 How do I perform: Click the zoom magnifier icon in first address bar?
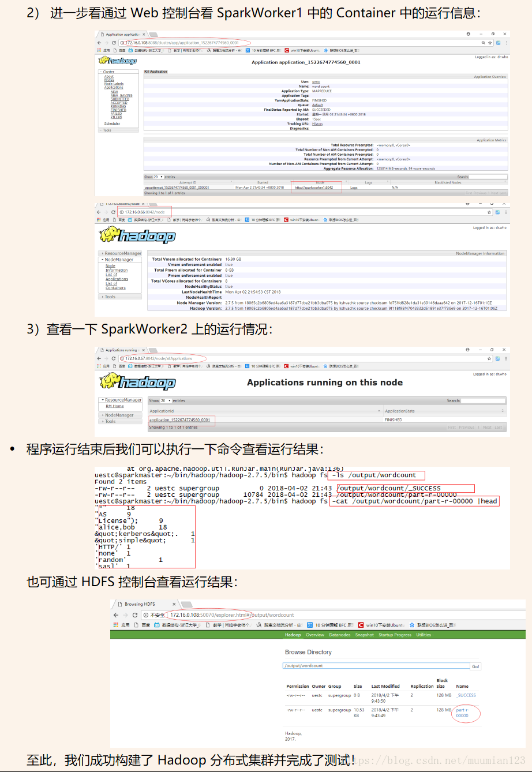(x=484, y=43)
